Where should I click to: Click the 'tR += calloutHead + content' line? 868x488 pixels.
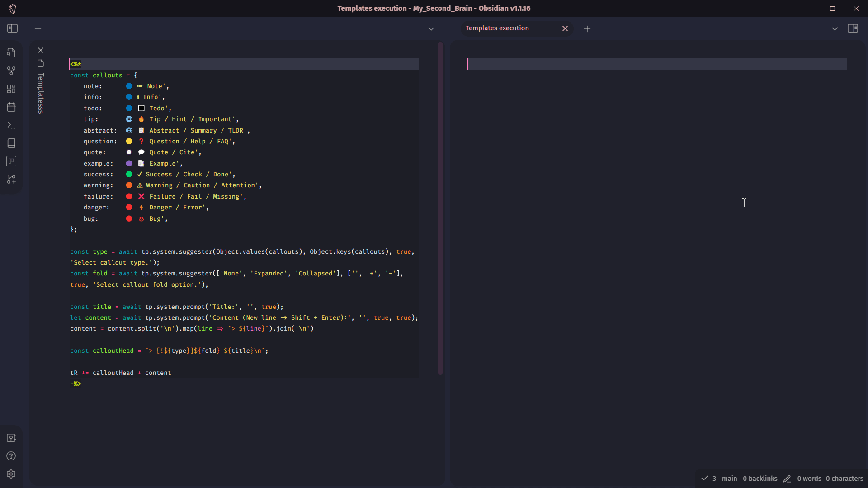tap(121, 373)
